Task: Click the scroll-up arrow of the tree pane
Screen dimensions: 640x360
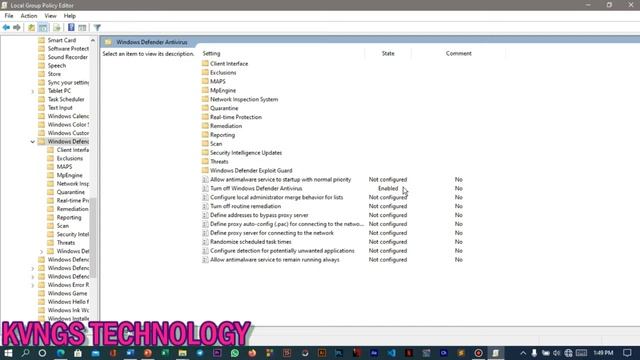Action: pos(93,40)
